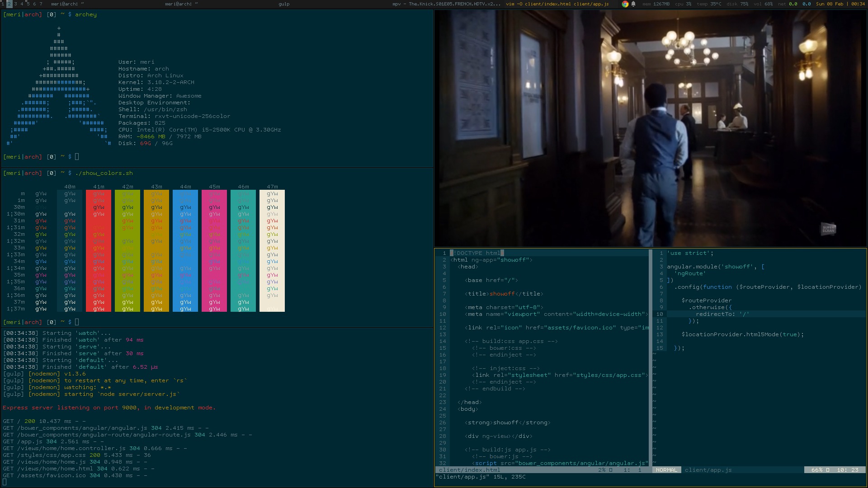Select the gulp window in tasklist
The width and height of the screenshot is (868, 488).
[x=284, y=4]
